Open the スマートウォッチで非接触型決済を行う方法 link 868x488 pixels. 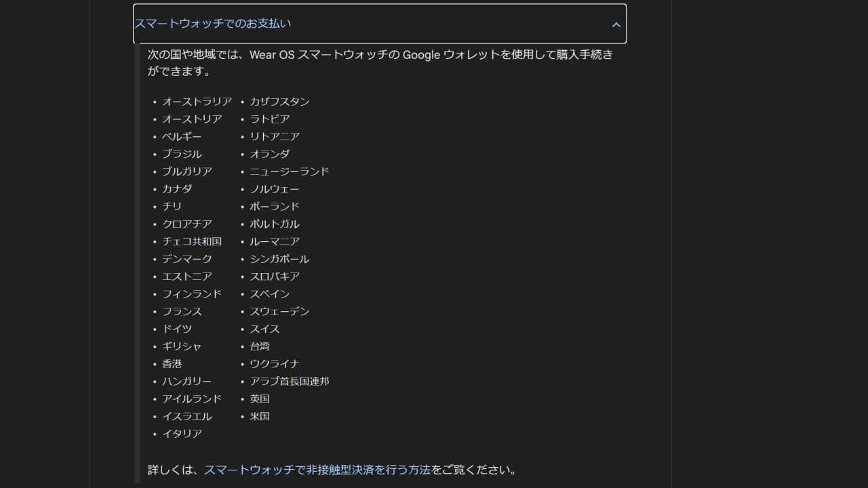pyautogui.click(x=317, y=470)
